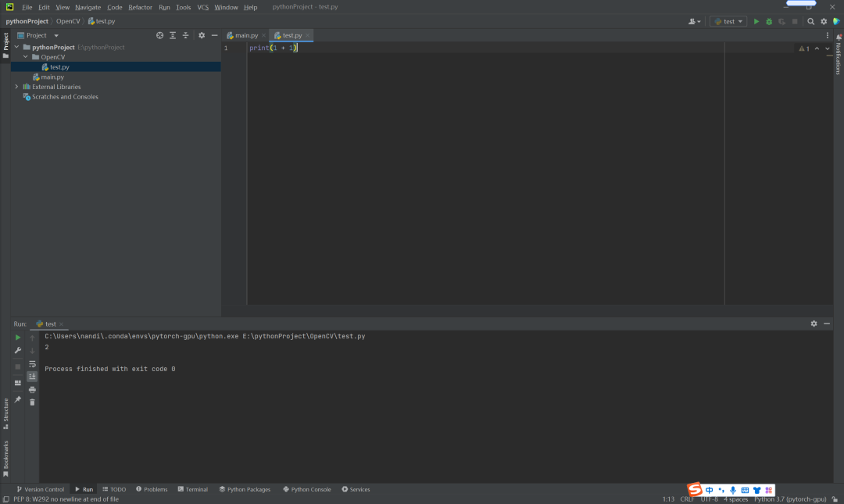844x504 pixels.
Task: Click the Stop square in top toolbar
Action: (x=795, y=22)
